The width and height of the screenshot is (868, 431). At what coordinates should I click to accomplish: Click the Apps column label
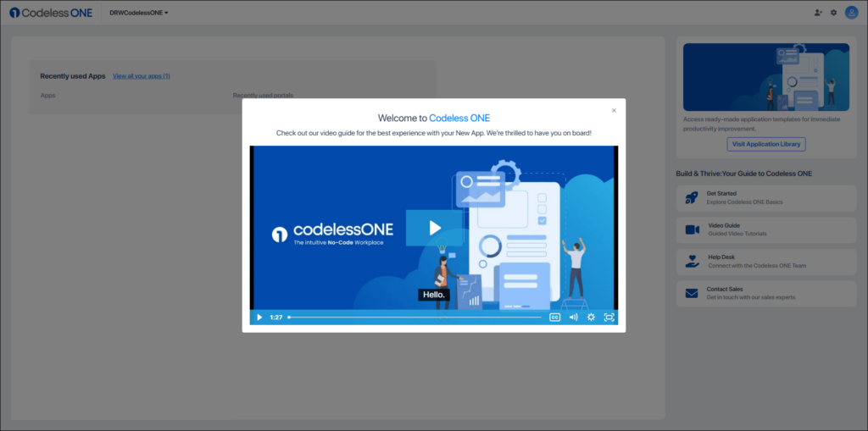coord(47,95)
